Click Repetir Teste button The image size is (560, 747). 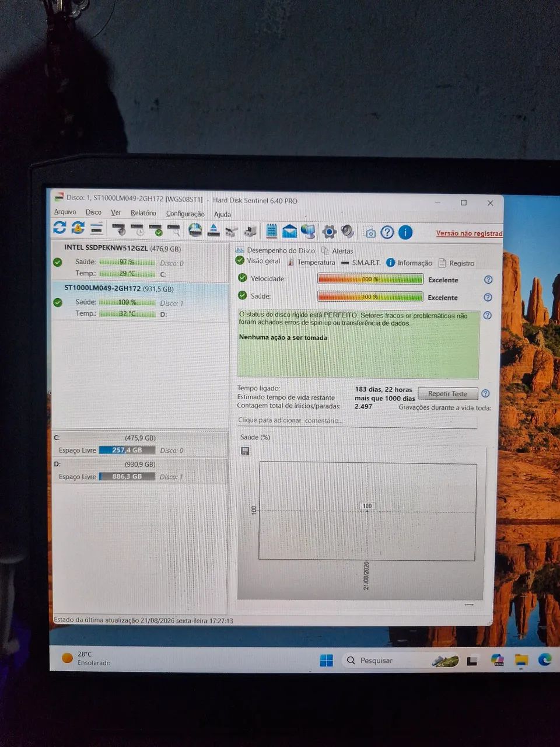pos(448,394)
